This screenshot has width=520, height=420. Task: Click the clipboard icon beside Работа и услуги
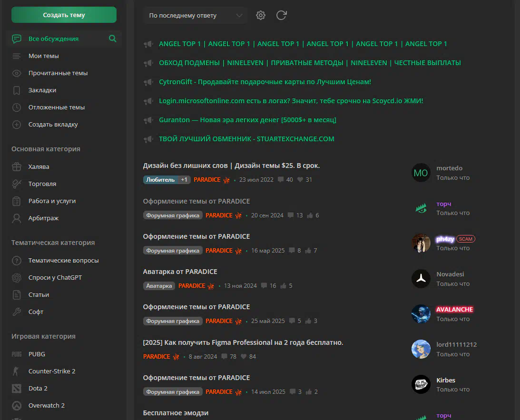[17, 201]
